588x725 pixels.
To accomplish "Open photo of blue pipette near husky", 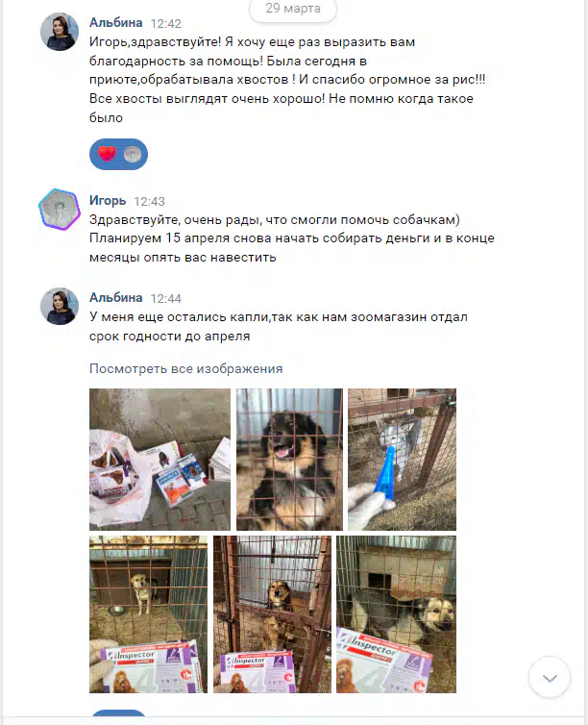I will (x=402, y=460).
